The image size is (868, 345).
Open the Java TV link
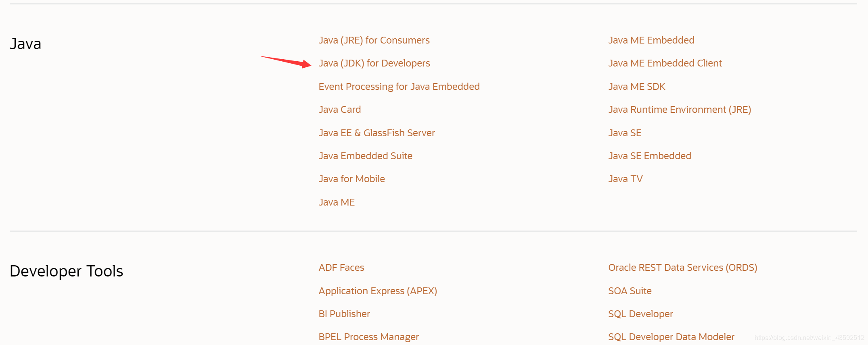(x=625, y=179)
